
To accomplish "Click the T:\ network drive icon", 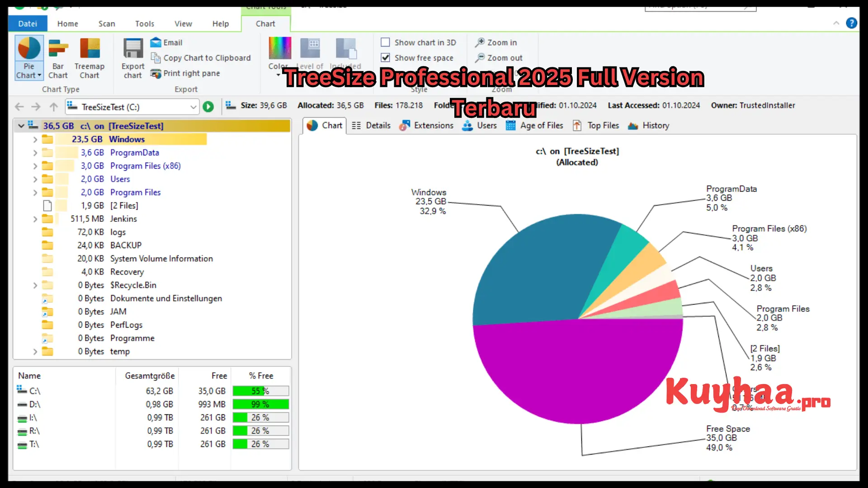I will click(x=22, y=445).
